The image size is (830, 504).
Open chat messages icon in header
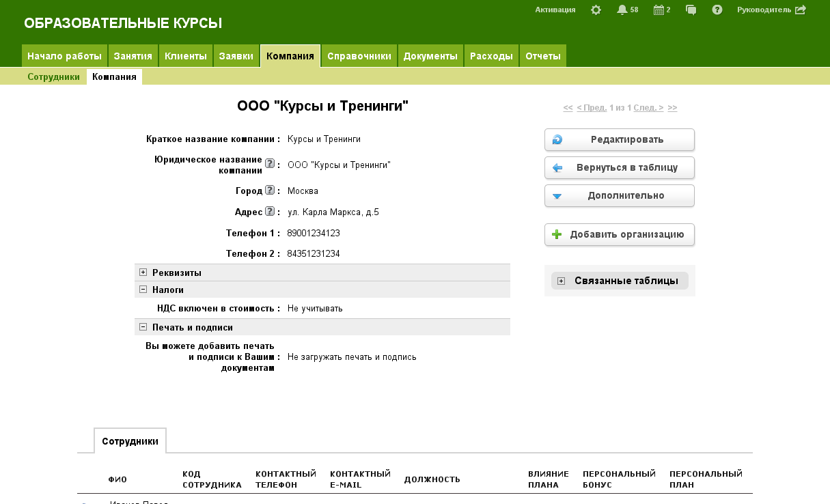pos(691,10)
